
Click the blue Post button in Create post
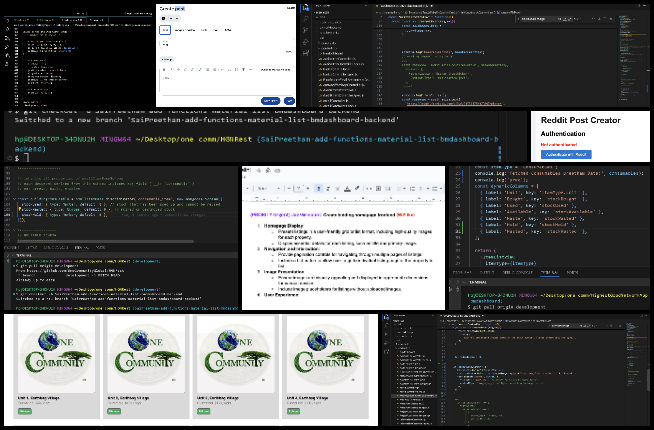click(x=289, y=101)
